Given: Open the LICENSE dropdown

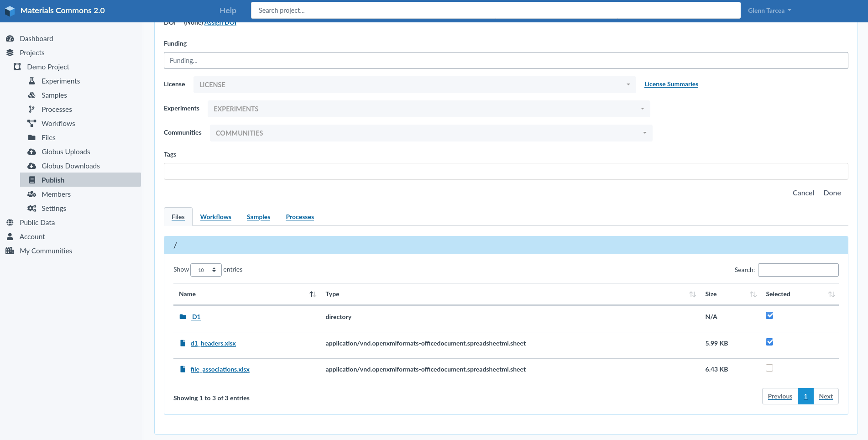Looking at the screenshot, I should (x=414, y=84).
